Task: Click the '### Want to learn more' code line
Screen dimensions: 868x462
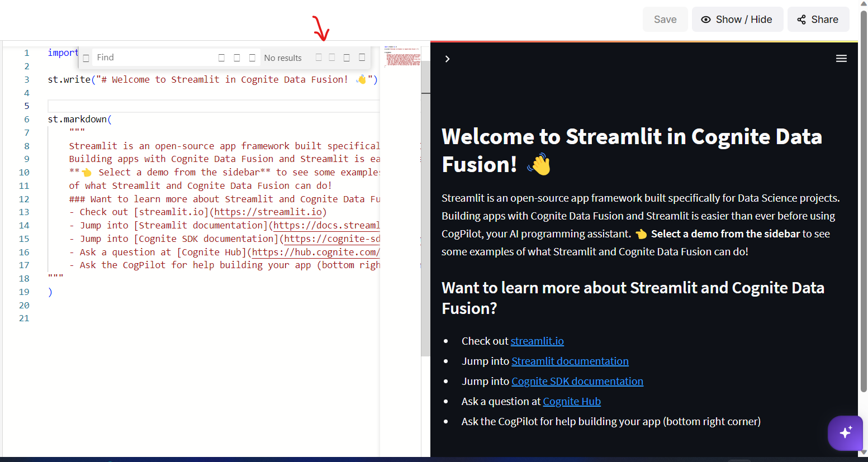Action: point(224,199)
